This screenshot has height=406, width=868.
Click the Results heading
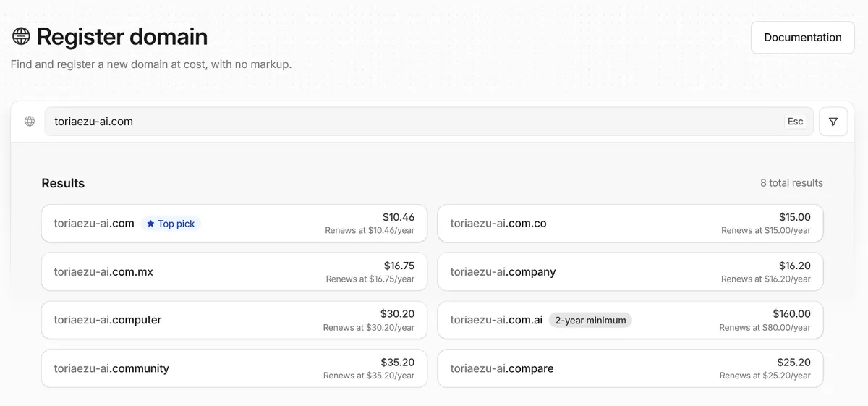point(63,183)
